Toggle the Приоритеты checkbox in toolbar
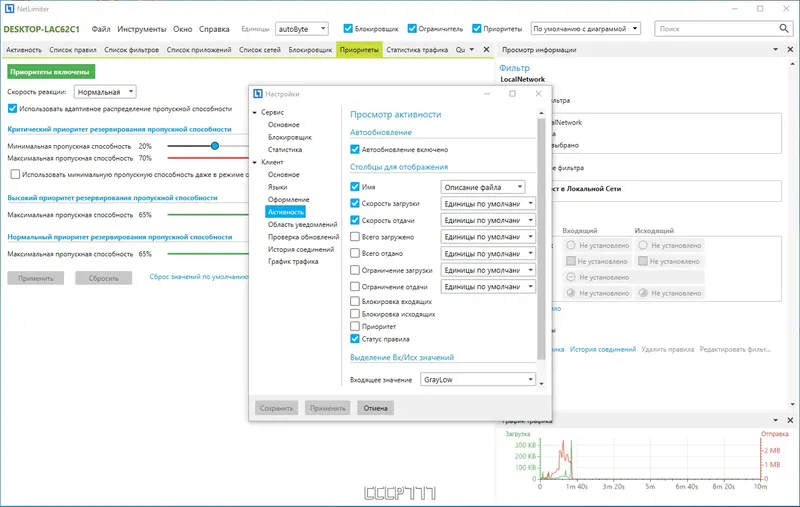This screenshot has width=800, height=507. click(477, 29)
